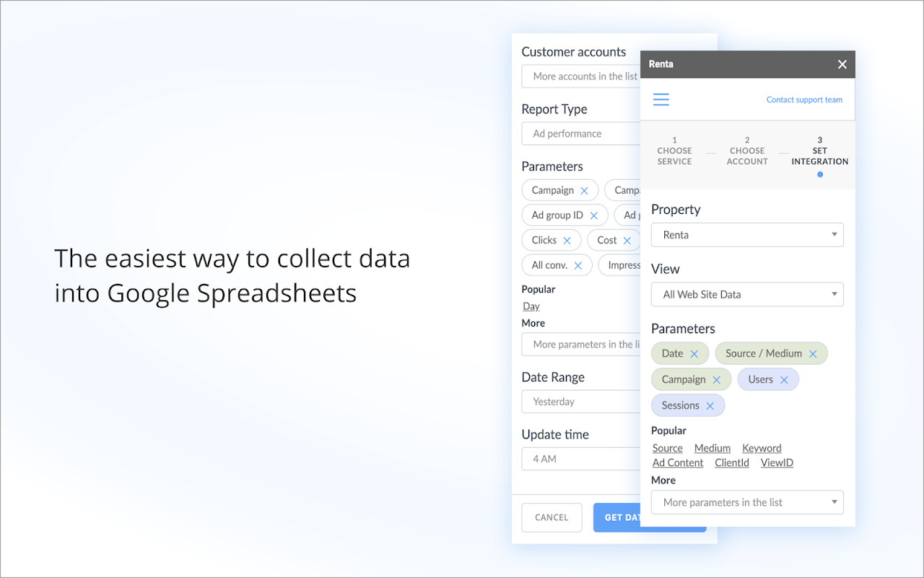This screenshot has width=924, height=578.
Task: Remove the Cost parameter
Action: pyautogui.click(x=627, y=241)
